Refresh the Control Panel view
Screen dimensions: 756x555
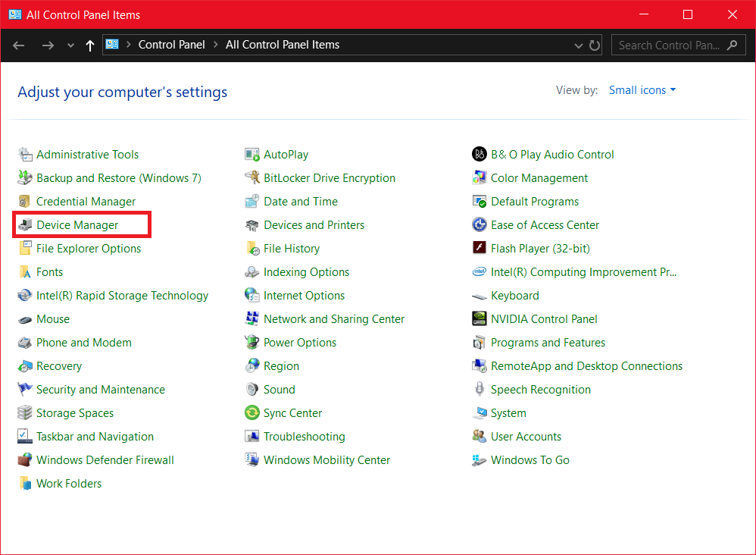pyautogui.click(x=595, y=45)
